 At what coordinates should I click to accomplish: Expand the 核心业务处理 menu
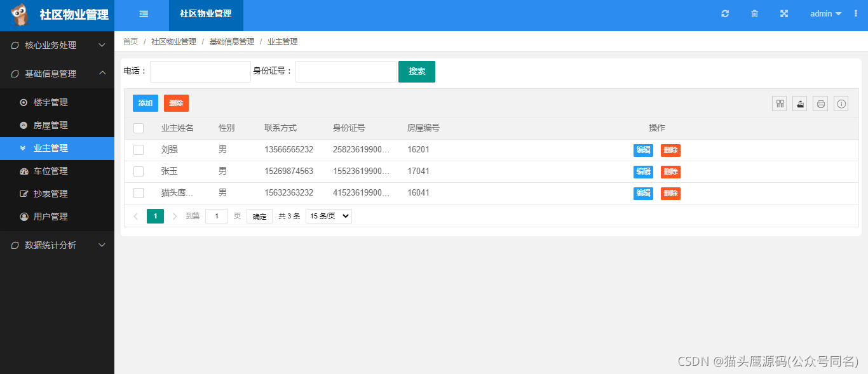click(x=57, y=45)
